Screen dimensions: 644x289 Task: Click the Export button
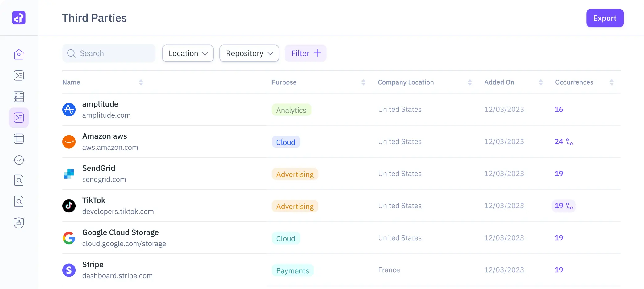[x=605, y=18]
